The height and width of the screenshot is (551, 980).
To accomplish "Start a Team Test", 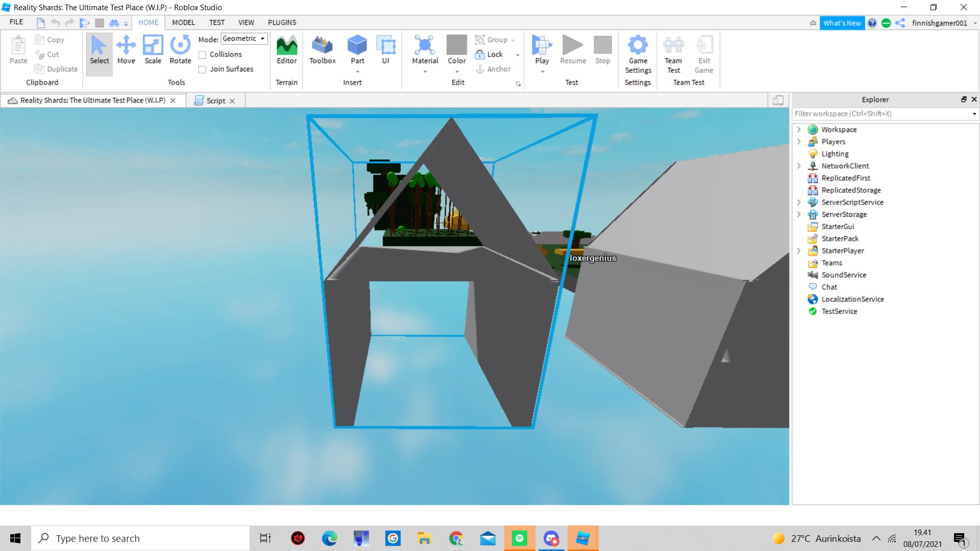I will point(673,55).
